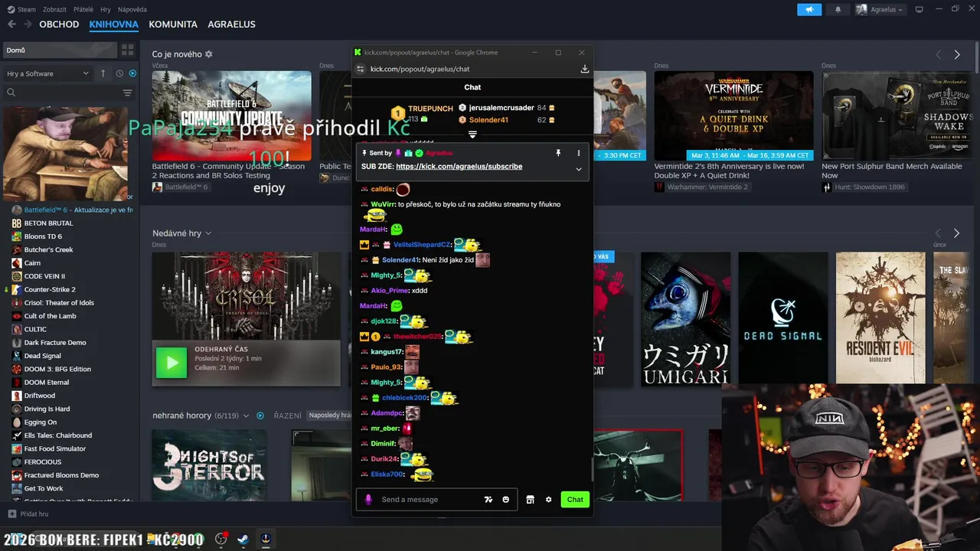
Task: Open the kick.com/agraelus/subscribe link
Action: [459, 166]
